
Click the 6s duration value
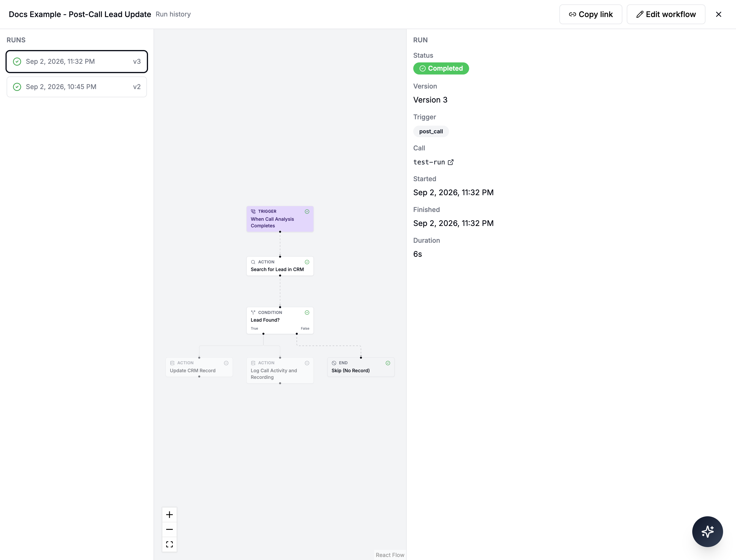(417, 254)
